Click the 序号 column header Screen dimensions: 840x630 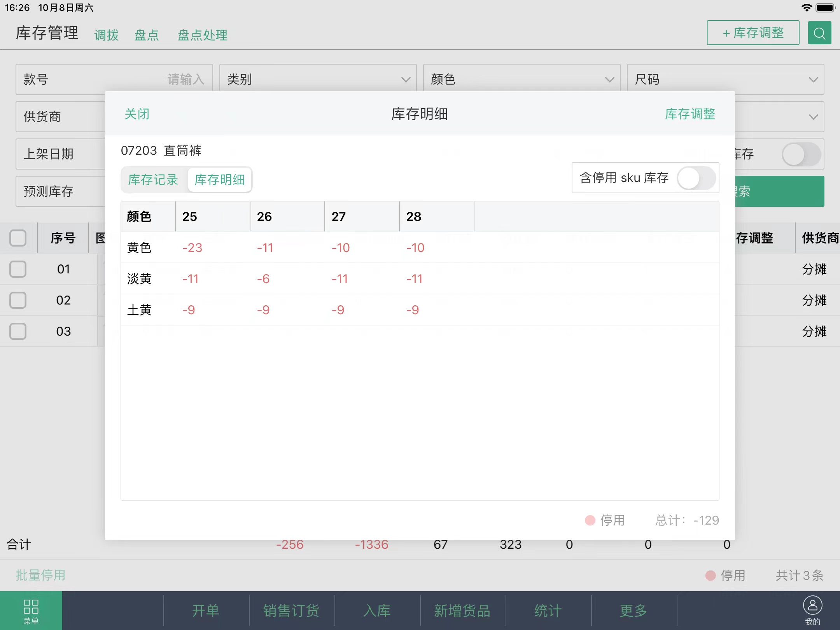[x=63, y=238]
